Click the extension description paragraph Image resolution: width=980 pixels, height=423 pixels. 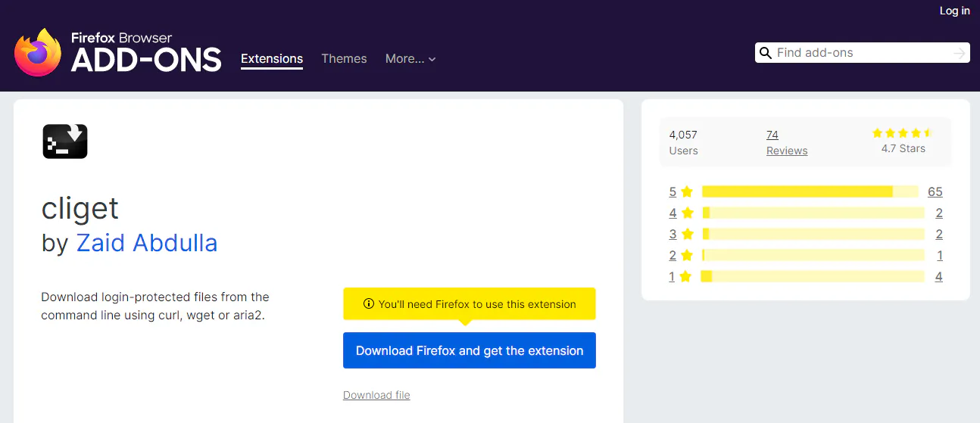point(155,306)
